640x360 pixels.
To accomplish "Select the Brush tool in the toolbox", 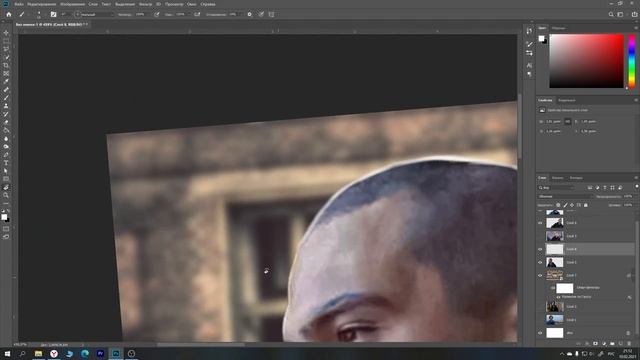I will tap(6, 98).
